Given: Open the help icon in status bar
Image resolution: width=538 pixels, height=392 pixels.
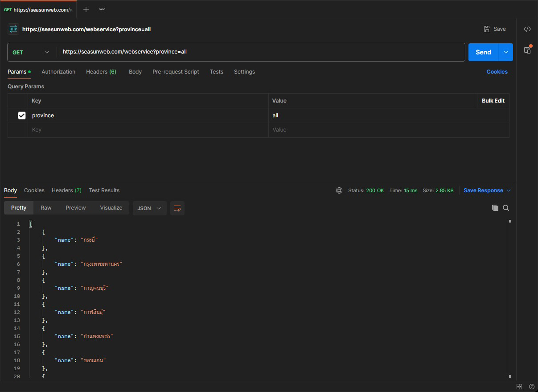Looking at the screenshot, I should click(x=532, y=387).
